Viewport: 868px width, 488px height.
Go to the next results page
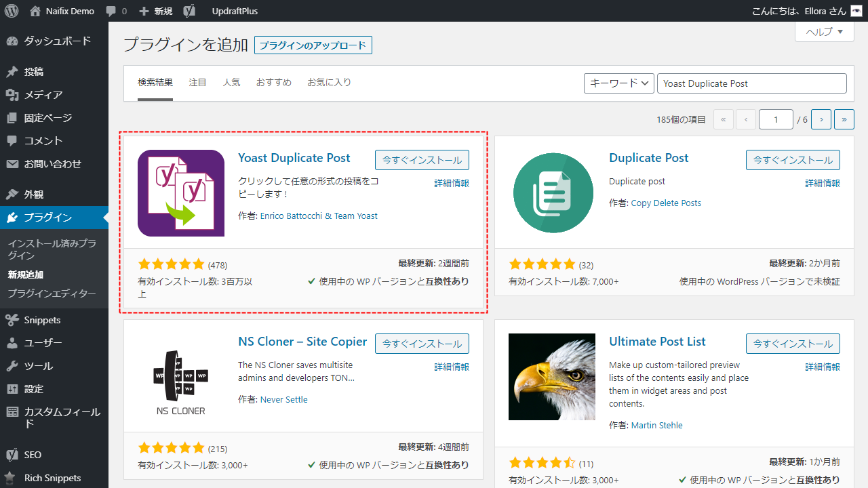point(821,119)
